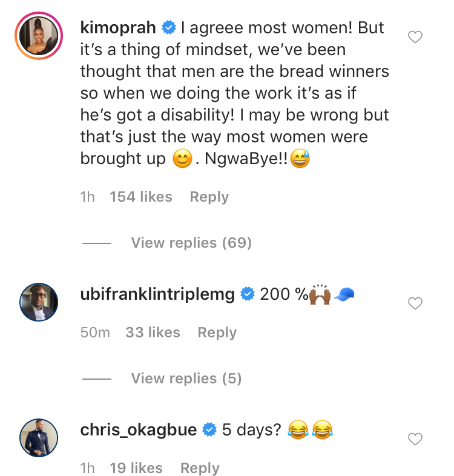The width and height of the screenshot is (454, 476).
Task: Open ubifranklintriplemg's profile picture
Action: [x=39, y=302]
